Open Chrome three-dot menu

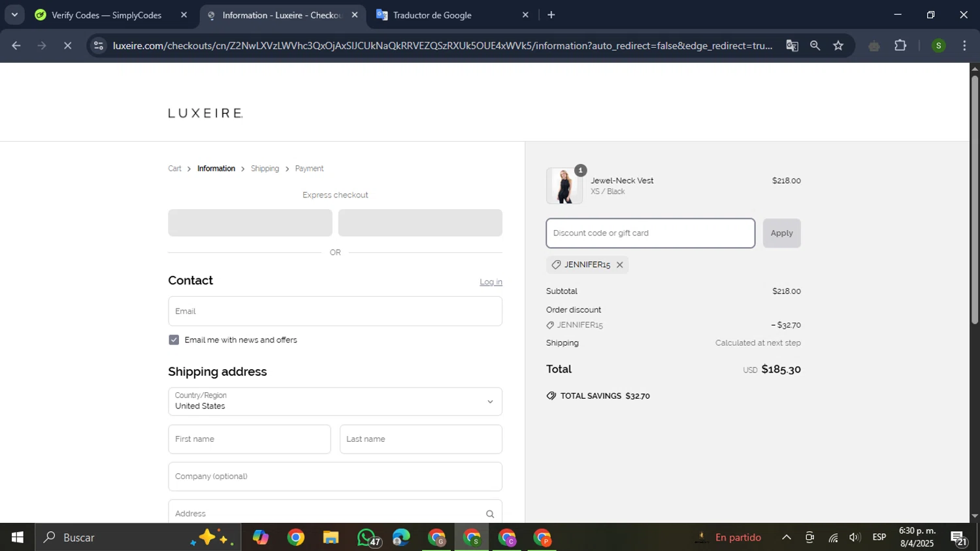point(964,46)
